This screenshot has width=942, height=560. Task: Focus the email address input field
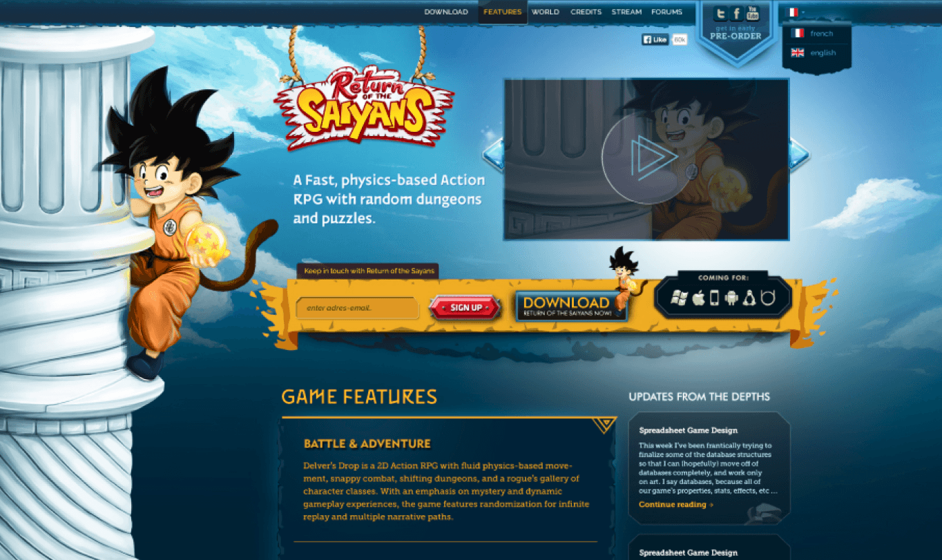[358, 308]
